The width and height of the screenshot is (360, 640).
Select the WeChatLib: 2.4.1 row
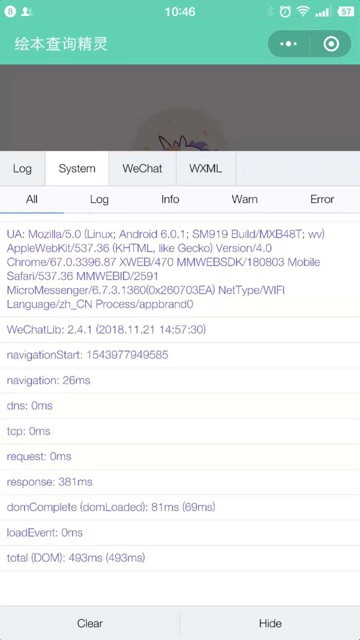180,330
